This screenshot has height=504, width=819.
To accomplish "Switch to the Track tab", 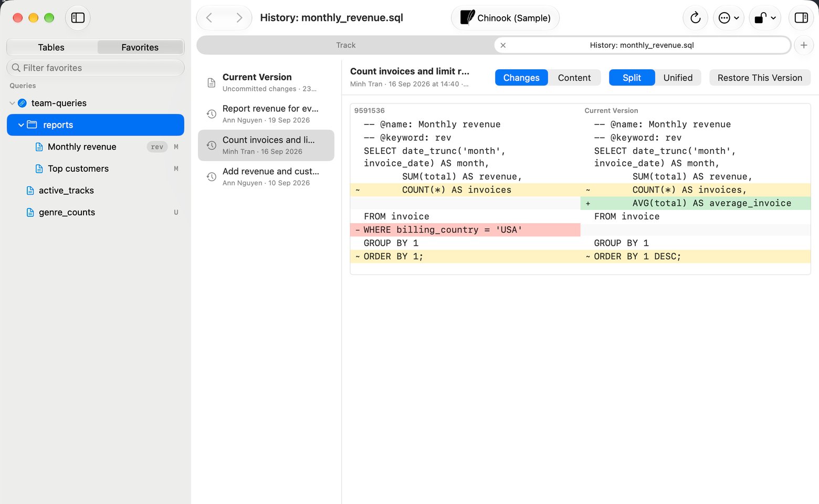I will [345, 45].
